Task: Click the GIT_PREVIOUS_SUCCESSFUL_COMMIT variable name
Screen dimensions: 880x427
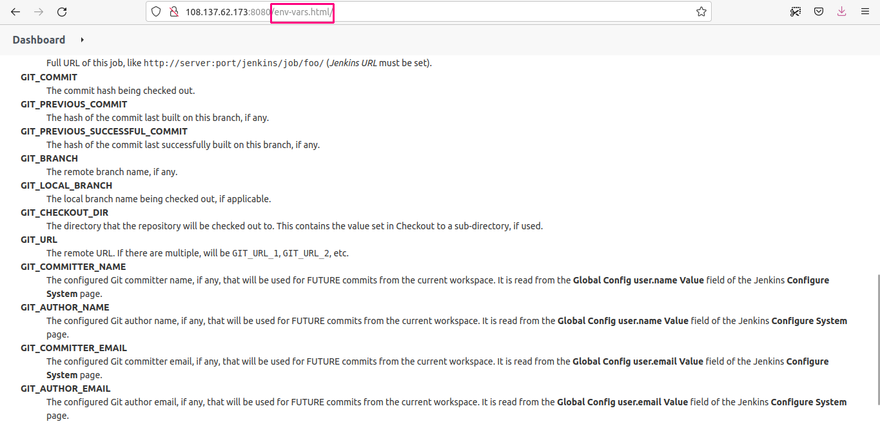Action: point(104,131)
